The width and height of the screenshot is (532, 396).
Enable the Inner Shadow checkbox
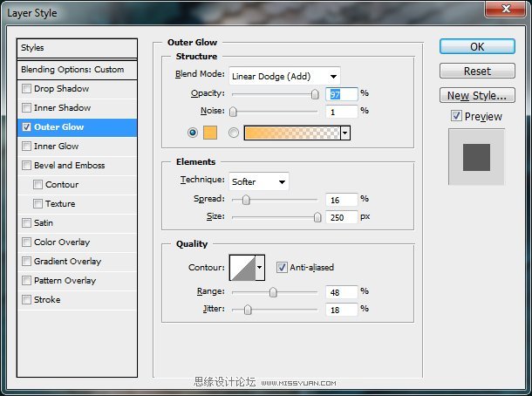26,108
